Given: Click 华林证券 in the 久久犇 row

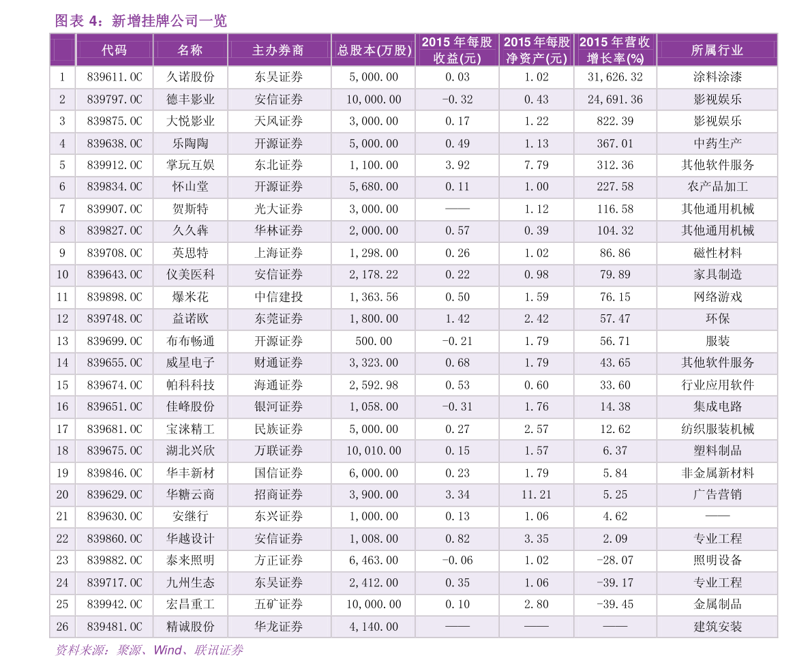Looking at the screenshot, I should (x=278, y=231).
